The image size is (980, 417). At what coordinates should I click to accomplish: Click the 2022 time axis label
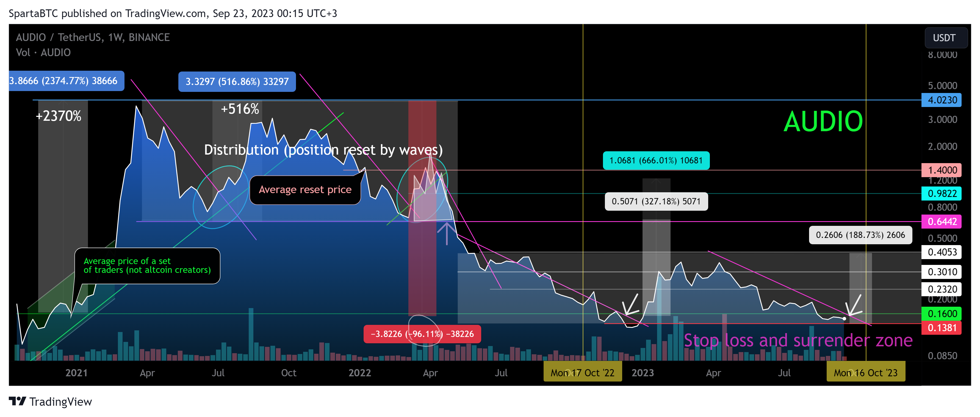[x=359, y=372]
